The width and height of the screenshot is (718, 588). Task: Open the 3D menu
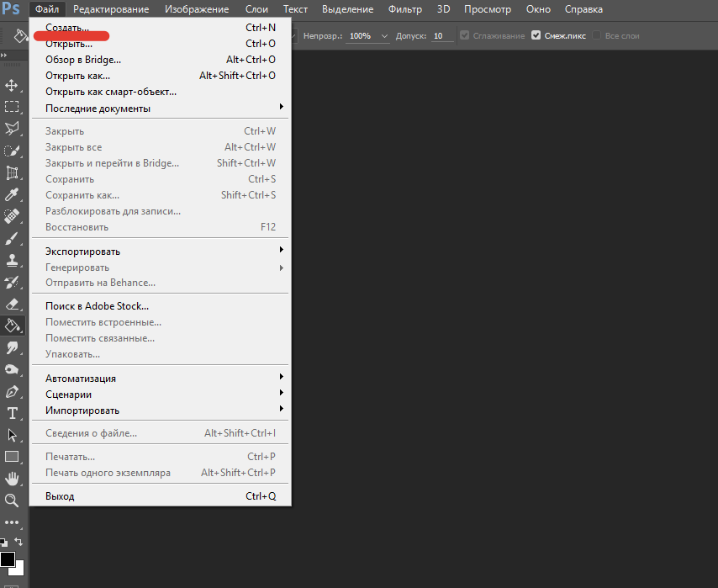[443, 9]
